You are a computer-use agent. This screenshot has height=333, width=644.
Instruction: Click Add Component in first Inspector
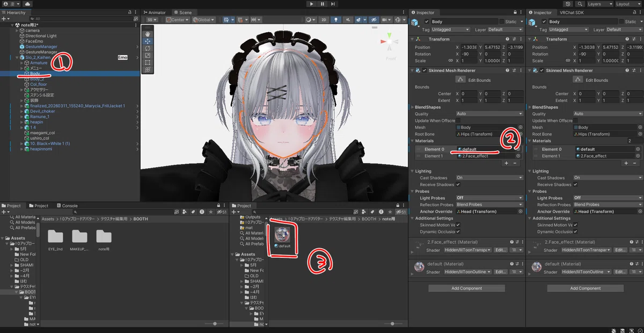467,288
